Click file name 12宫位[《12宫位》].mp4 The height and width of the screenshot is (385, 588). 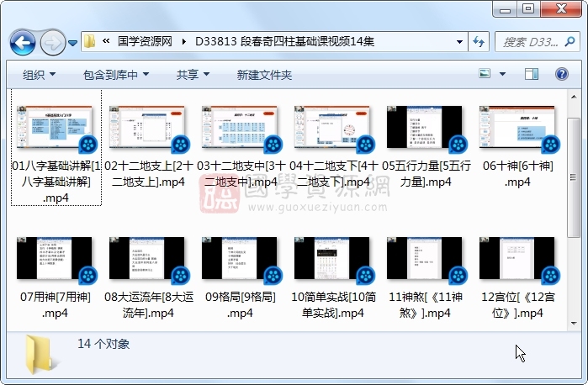(x=518, y=305)
